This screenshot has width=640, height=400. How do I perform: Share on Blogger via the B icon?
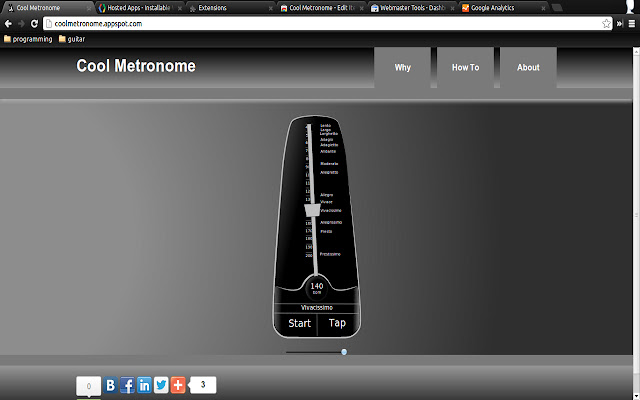pyautogui.click(x=111, y=385)
